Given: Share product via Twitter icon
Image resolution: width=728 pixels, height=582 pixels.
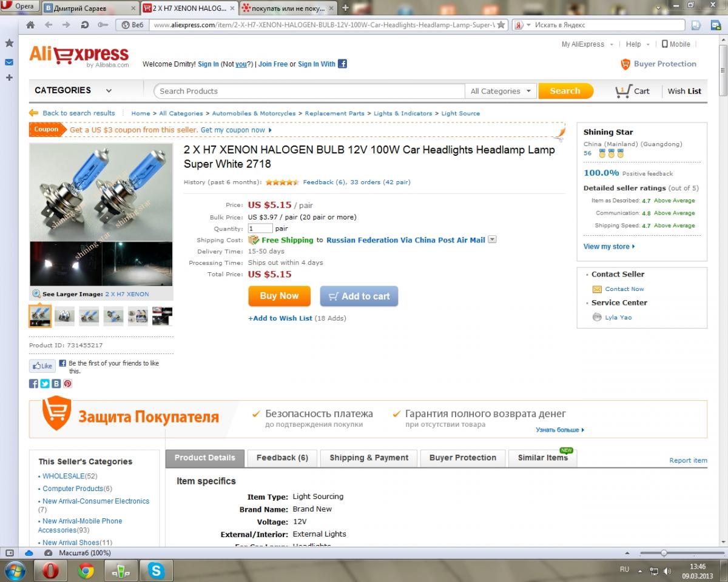Looking at the screenshot, I should 45,384.
